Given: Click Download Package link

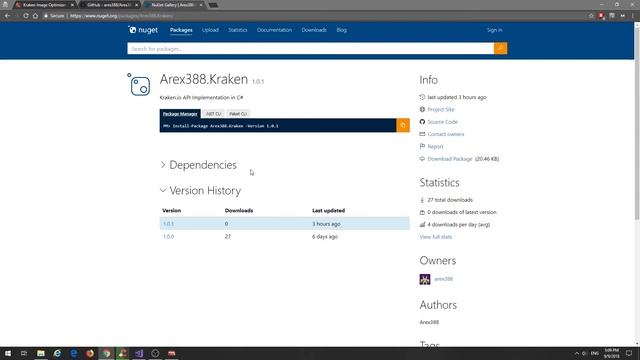Looking at the screenshot, I should (450, 159).
